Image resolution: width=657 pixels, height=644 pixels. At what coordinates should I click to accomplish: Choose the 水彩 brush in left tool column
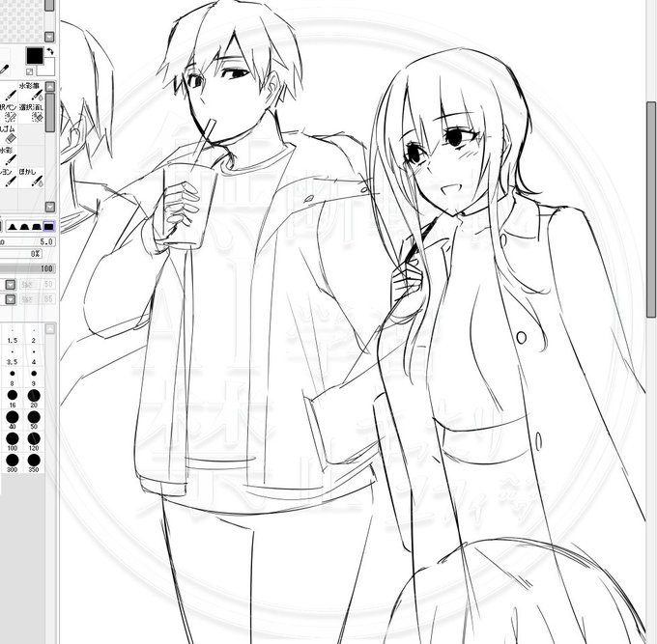[x=9, y=155]
